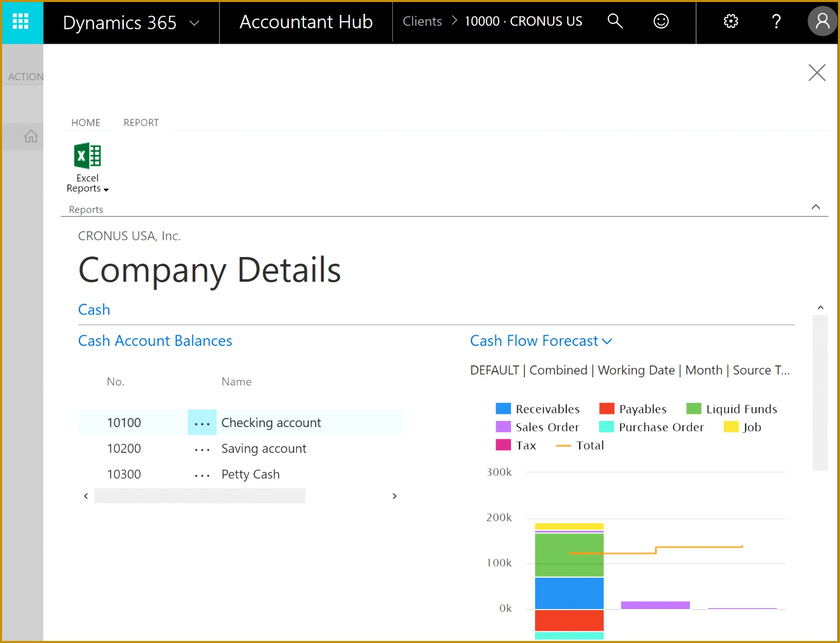Open the app launcher waffle icon

[21, 22]
